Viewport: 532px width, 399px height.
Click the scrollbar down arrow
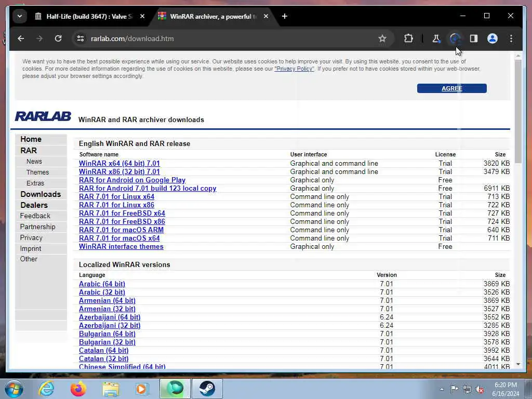coord(518,364)
